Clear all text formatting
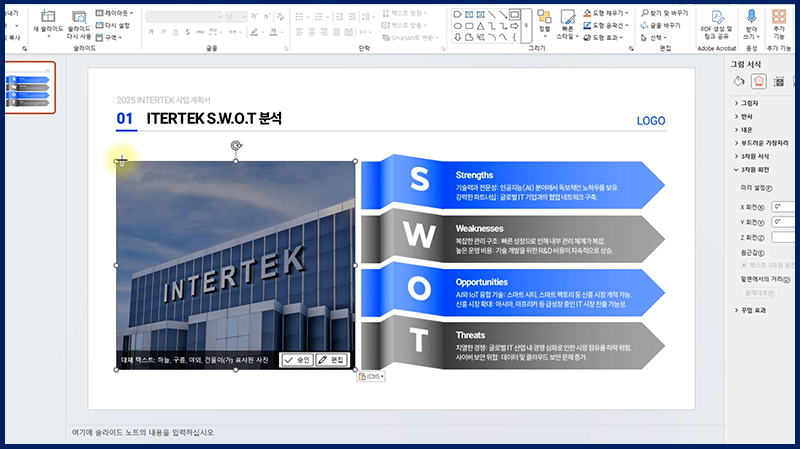Screen dimensions: 800x449 [280, 17]
